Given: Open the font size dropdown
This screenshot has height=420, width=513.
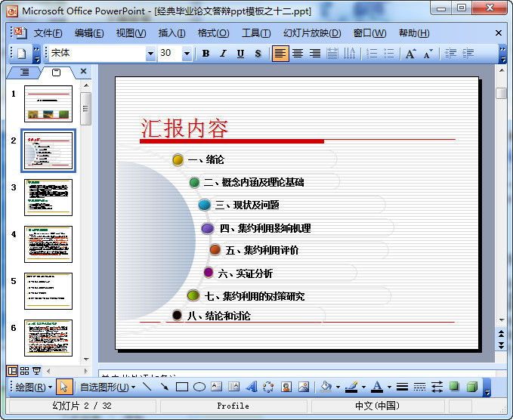Looking at the screenshot, I should (x=187, y=54).
